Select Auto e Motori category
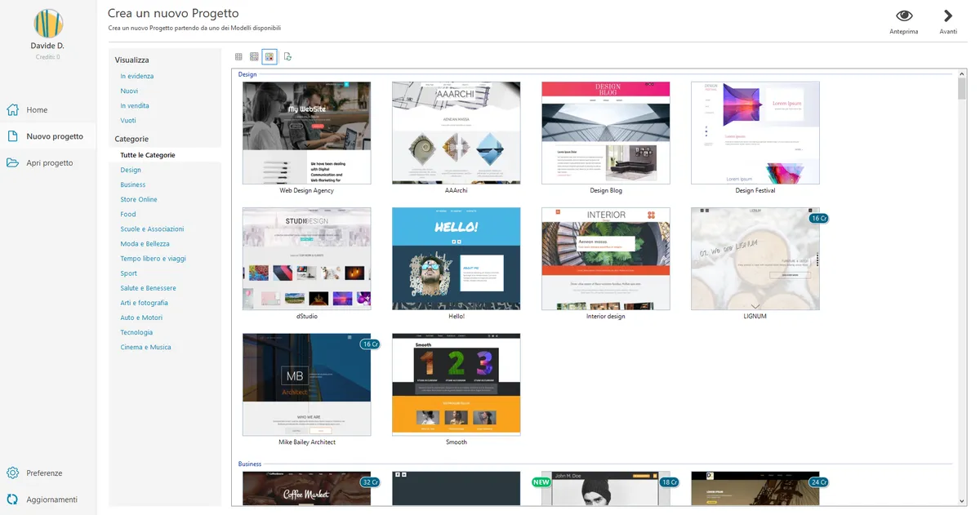 tap(141, 317)
